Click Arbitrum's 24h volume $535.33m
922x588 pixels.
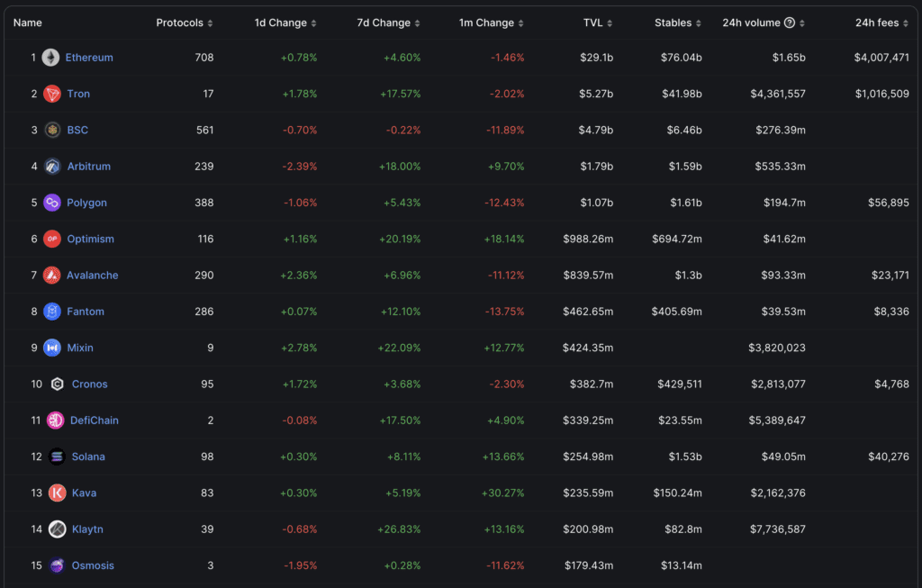coord(781,167)
